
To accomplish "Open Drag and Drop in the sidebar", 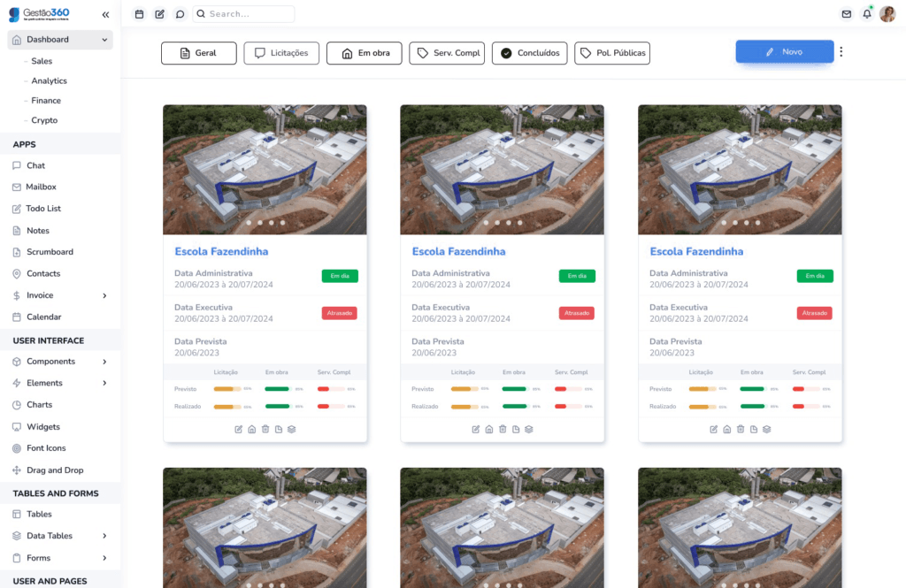I will pyautogui.click(x=55, y=470).
